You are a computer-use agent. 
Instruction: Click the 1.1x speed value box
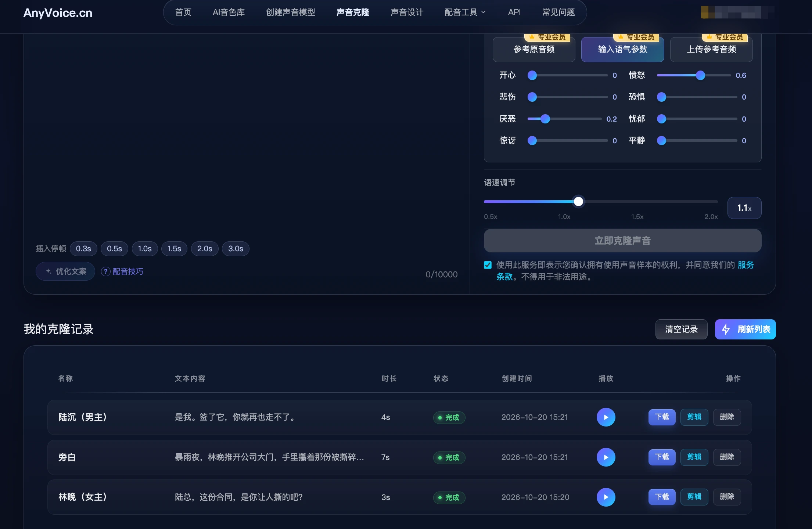pos(744,208)
